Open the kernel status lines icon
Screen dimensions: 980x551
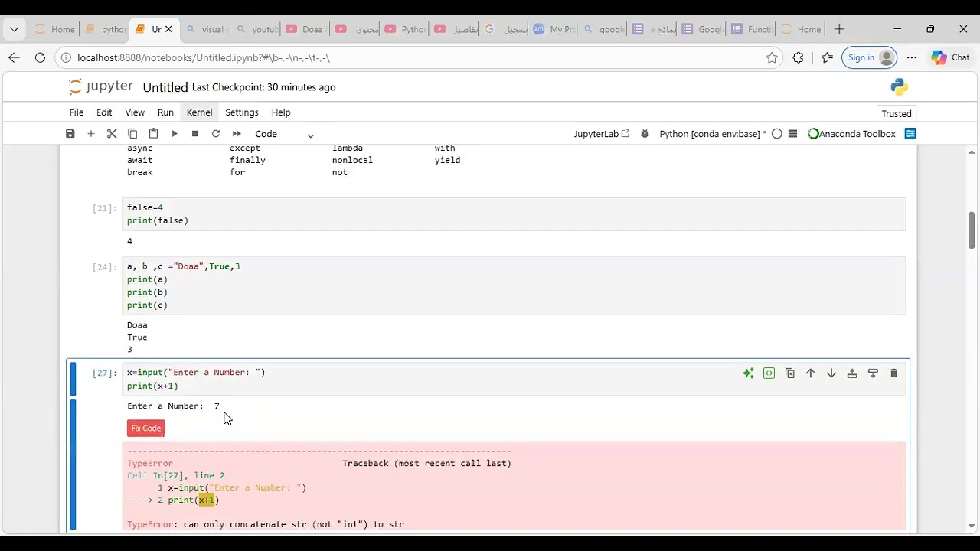tap(792, 134)
